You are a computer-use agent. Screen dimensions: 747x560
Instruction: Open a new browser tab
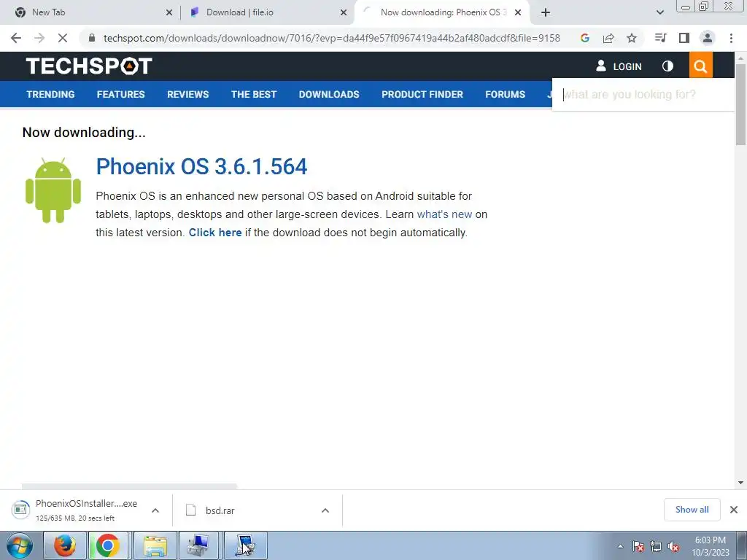pos(546,12)
